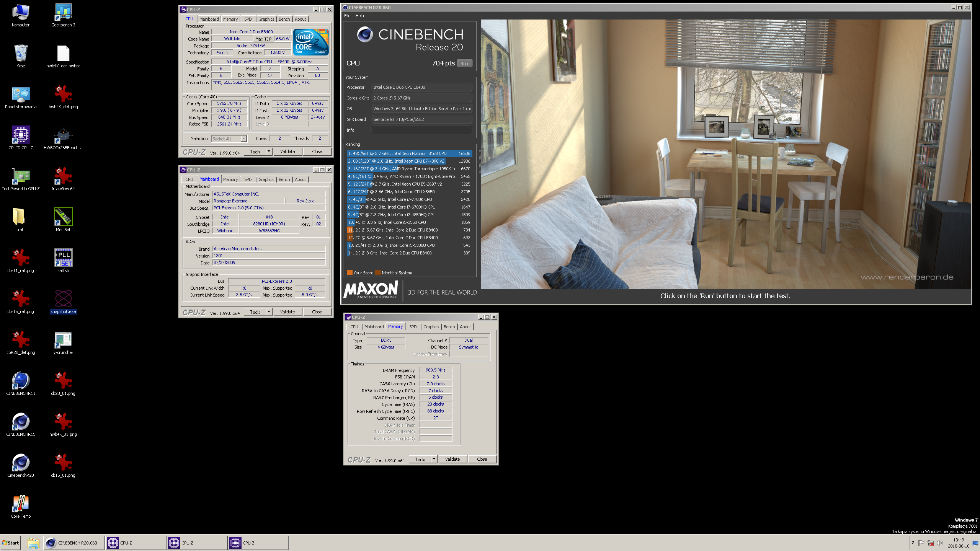The height and width of the screenshot is (551, 980).
Task: Open About tab in Memory CPU-Z window
Action: coord(465,327)
